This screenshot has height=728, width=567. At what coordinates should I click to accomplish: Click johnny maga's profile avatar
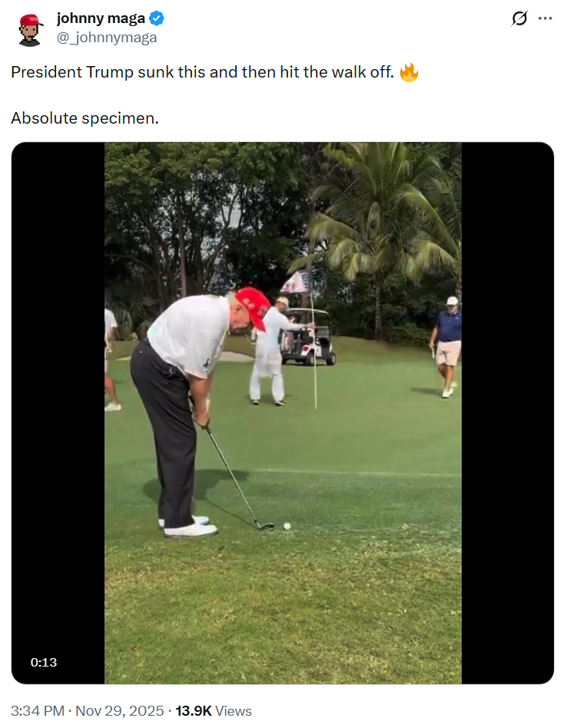(30, 30)
